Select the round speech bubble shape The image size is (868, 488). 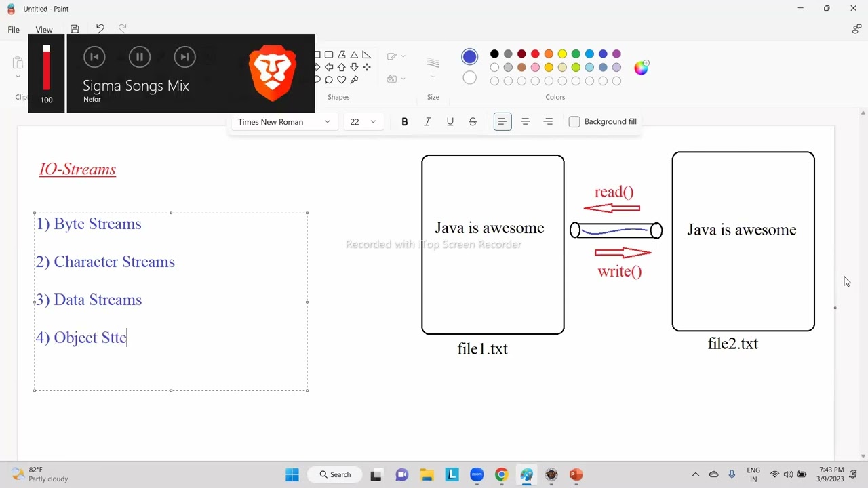329,79
